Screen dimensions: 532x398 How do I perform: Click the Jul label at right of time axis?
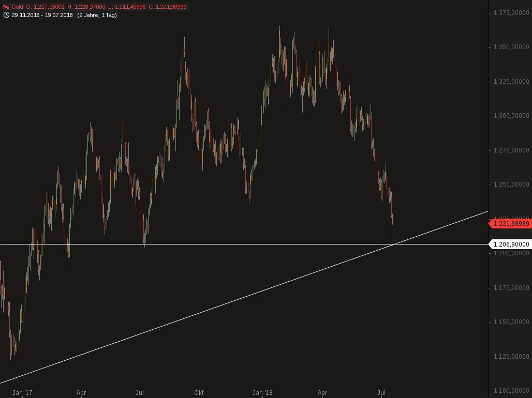(381, 393)
